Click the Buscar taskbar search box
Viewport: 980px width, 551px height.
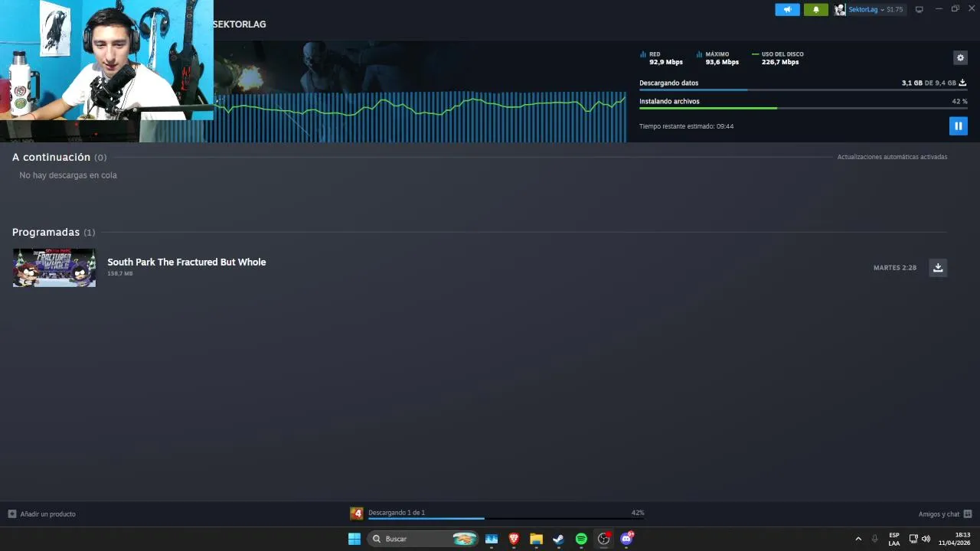(x=423, y=539)
